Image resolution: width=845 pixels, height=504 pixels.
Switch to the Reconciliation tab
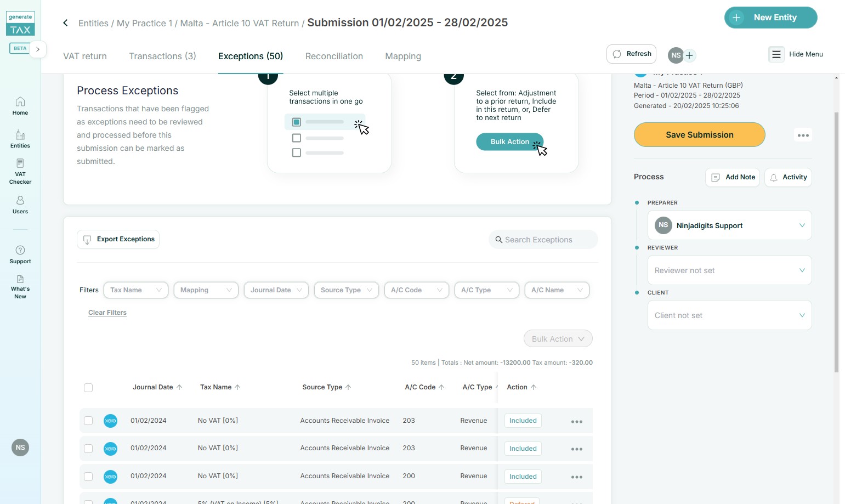[334, 56]
